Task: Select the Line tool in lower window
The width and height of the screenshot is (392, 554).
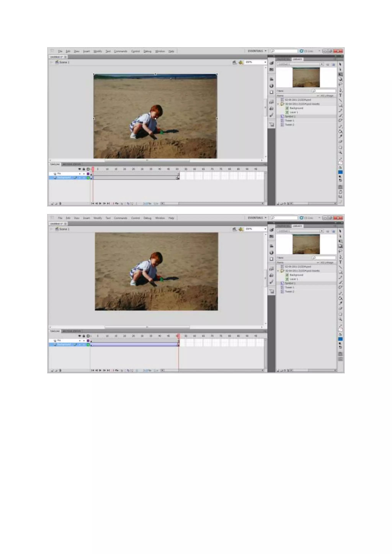Action: pos(340,267)
